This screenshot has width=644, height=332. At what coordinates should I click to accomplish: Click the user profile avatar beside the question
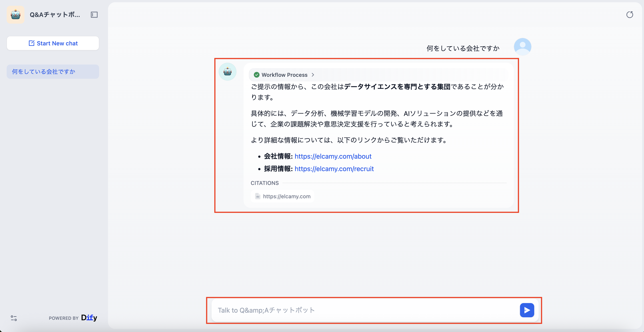coord(523,47)
